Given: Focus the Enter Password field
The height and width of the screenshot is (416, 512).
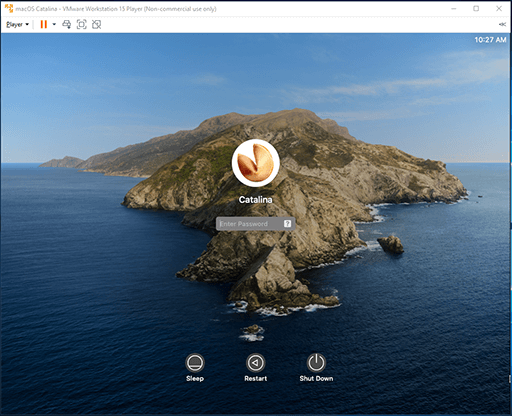Looking at the screenshot, I should 255,224.
